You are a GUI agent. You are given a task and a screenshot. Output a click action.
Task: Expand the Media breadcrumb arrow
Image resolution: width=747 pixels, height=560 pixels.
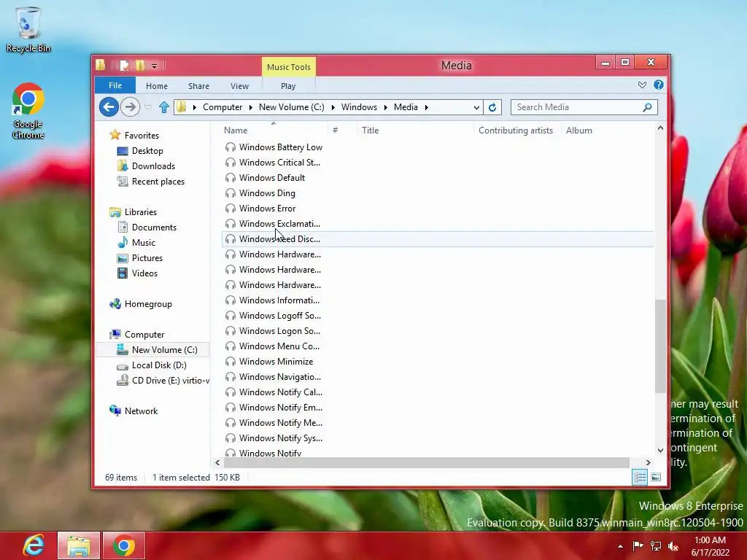(426, 107)
